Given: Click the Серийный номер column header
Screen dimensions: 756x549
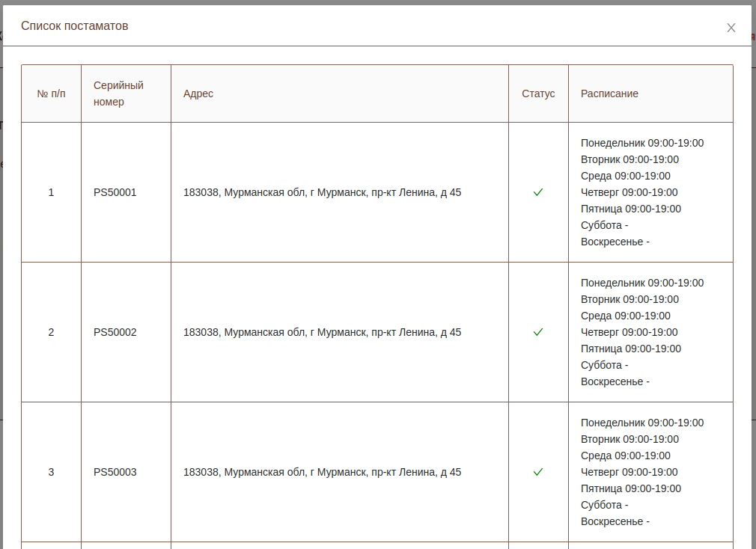Looking at the screenshot, I should pos(118,93).
